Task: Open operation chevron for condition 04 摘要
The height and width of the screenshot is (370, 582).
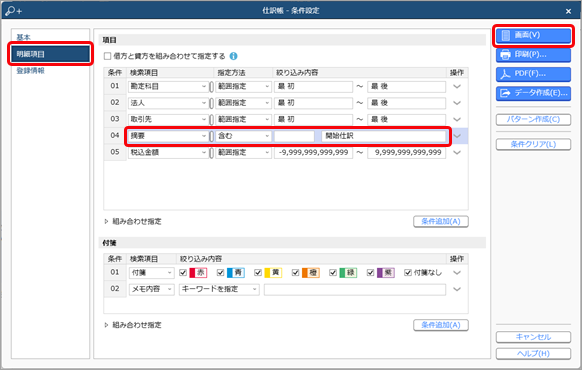Action: 457,136
